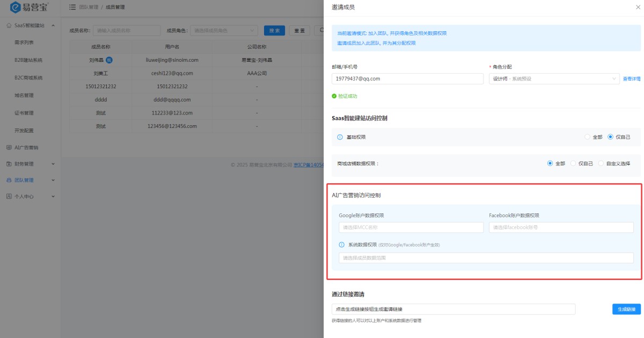Click the AI广告营销 sidebar icon
The height and width of the screenshot is (338, 644).
(x=9, y=147)
